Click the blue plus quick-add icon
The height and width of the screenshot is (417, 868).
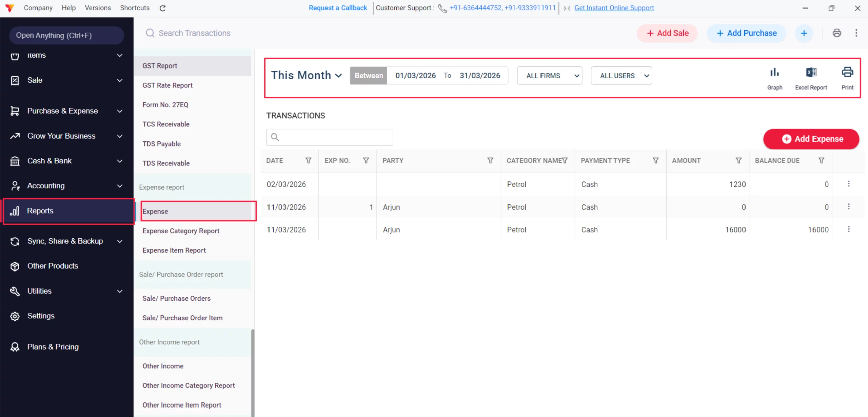point(804,33)
